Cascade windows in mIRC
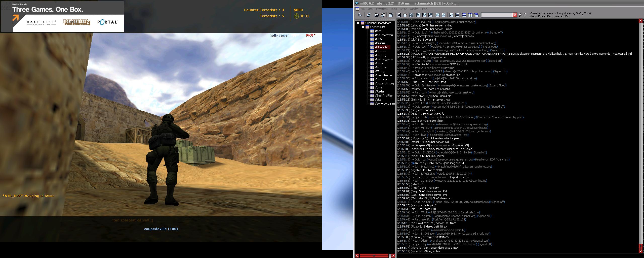644x258 pixels. coord(476,15)
